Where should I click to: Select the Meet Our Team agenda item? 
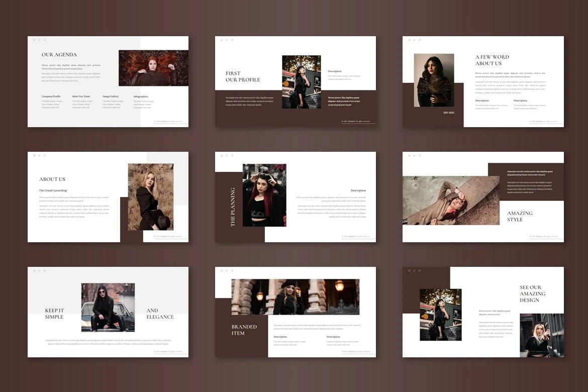(x=81, y=96)
